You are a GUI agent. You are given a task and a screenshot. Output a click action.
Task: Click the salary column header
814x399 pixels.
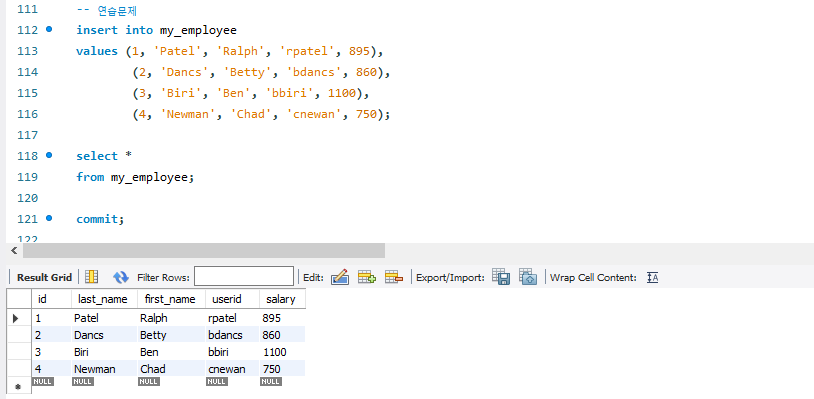tap(282, 299)
